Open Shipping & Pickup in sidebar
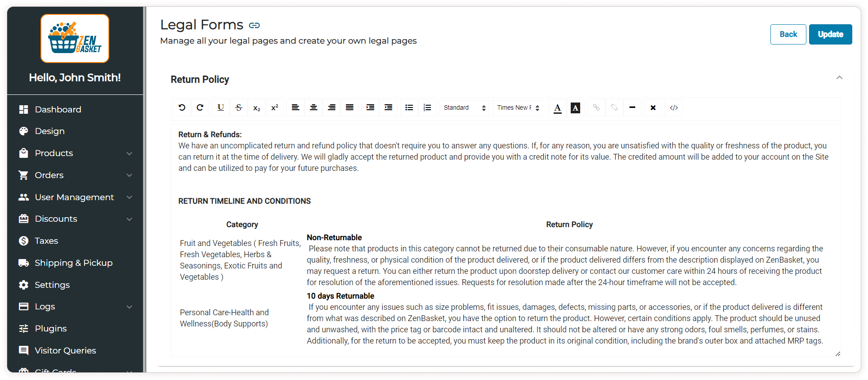 [74, 263]
